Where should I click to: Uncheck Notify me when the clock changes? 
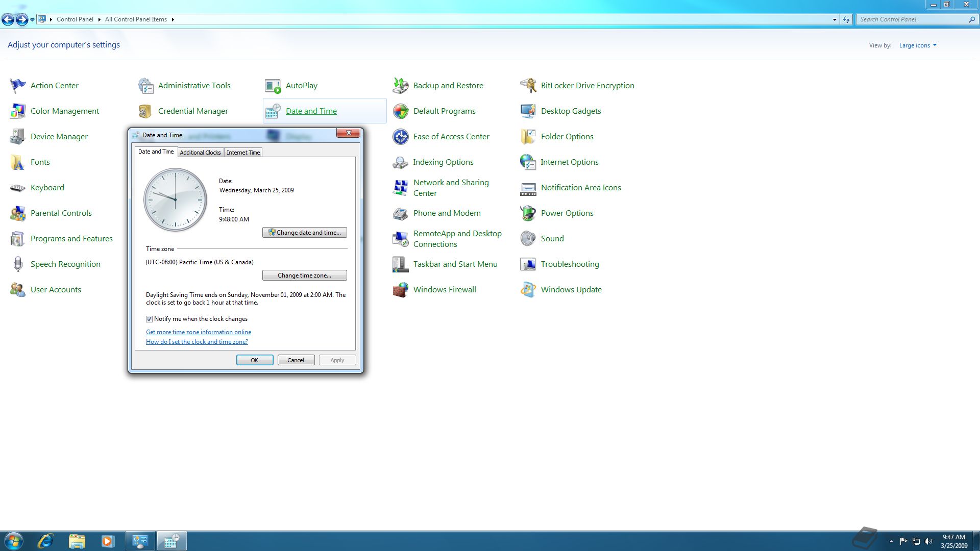click(x=149, y=319)
